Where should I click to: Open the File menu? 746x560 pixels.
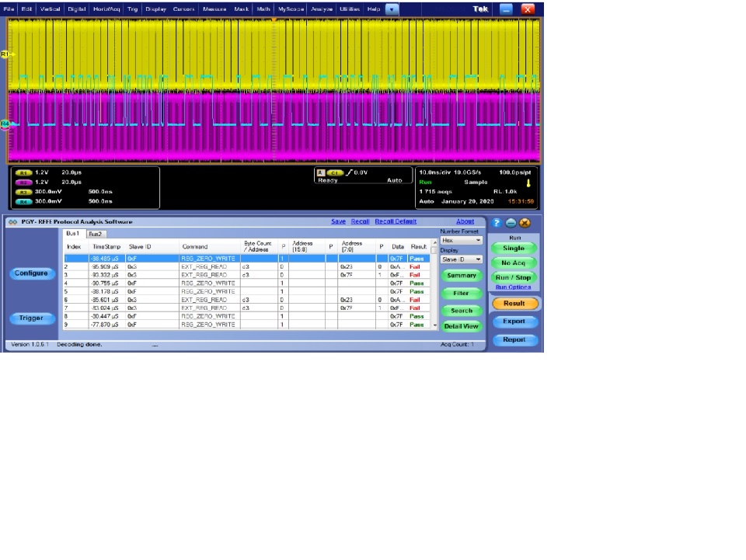point(9,9)
